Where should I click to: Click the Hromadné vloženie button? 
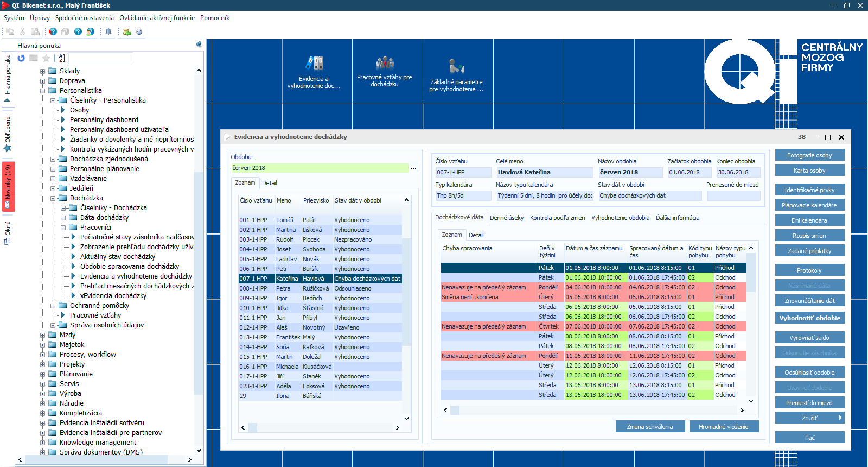[x=724, y=427]
